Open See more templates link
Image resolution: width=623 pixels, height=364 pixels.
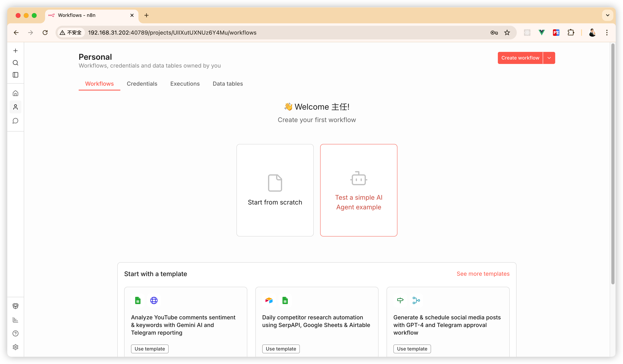(x=483, y=274)
